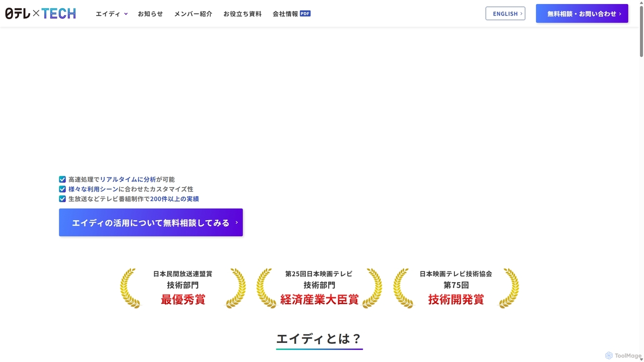Screen dimensions: 644x362
Task: Click the PDF badge next to 会社情報
Action: (x=305, y=14)
